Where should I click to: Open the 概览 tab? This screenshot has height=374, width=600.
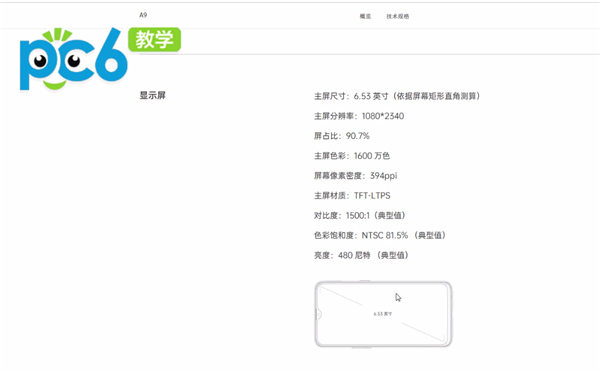(365, 16)
